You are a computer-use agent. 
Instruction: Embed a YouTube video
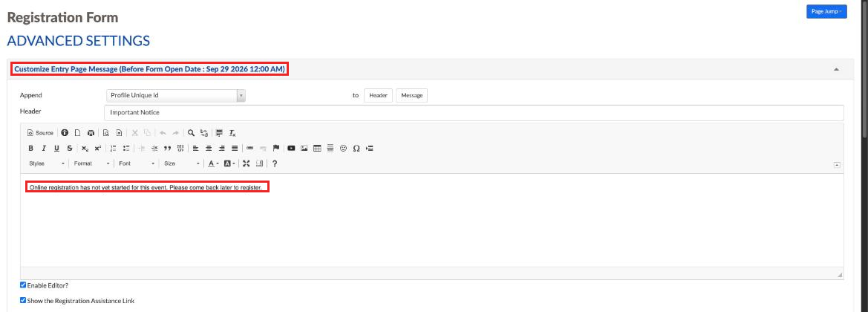pyautogui.click(x=291, y=149)
